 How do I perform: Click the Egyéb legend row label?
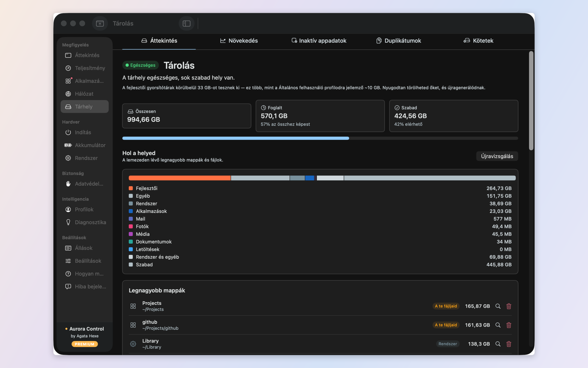tap(143, 196)
